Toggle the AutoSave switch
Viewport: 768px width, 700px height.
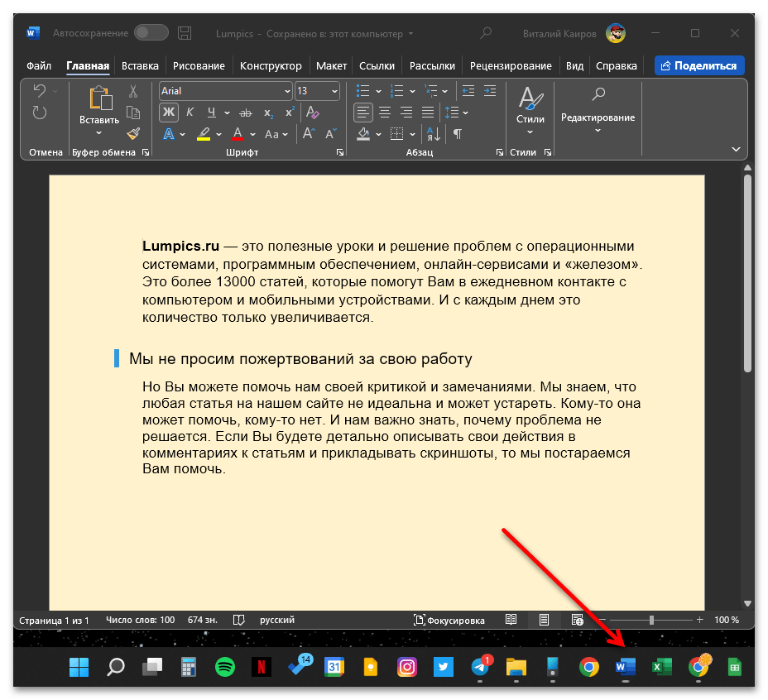click(151, 33)
